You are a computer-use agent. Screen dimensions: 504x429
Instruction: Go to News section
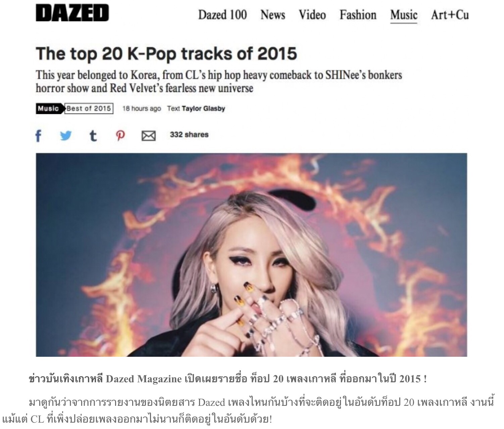pos(273,15)
